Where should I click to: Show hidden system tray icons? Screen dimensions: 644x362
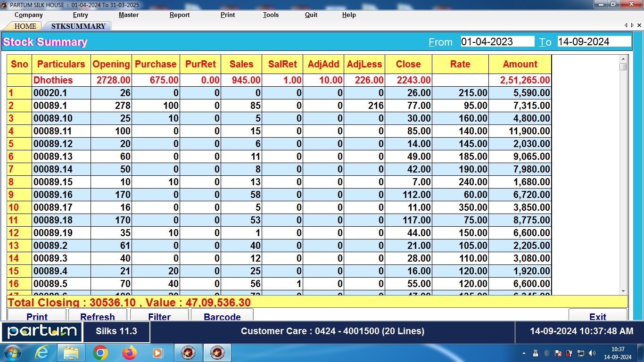(x=524, y=353)
